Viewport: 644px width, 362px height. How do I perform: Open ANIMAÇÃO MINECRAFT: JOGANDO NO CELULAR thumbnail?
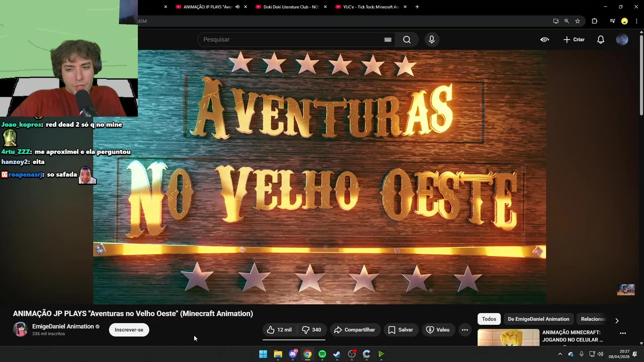coord(508,337)
